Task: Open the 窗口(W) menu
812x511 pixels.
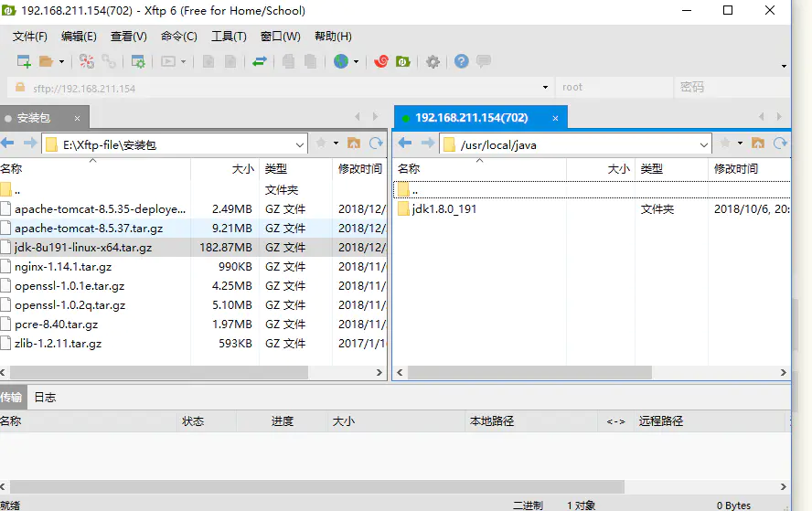Action: (x=280, y=37)
